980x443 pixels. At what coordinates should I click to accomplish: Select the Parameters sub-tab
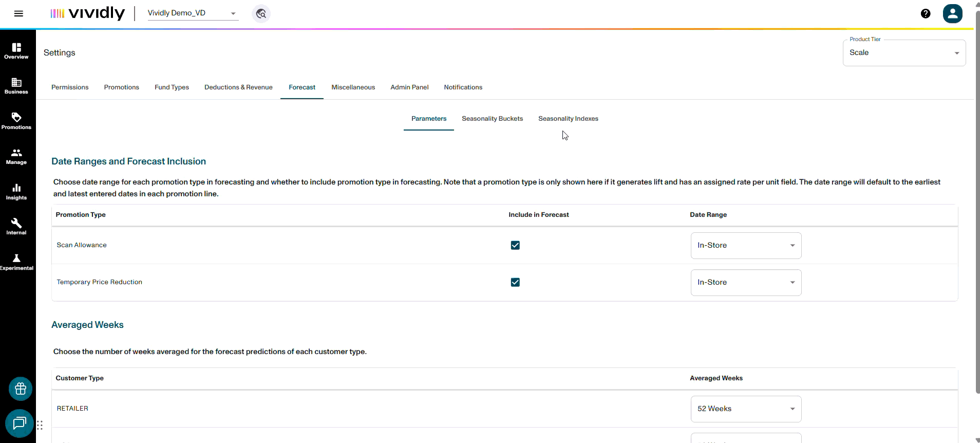[x=429, y=119]
